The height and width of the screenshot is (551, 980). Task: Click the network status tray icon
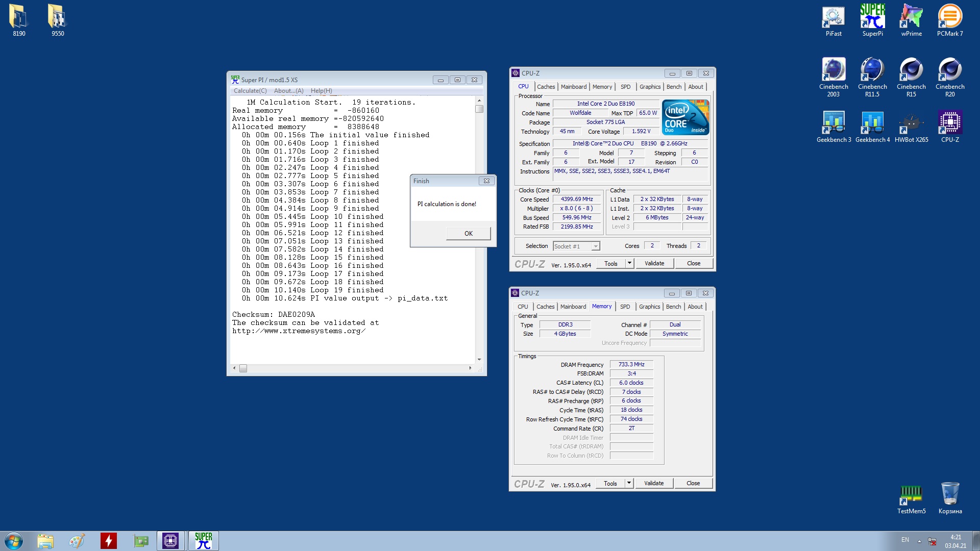(932, 541)
